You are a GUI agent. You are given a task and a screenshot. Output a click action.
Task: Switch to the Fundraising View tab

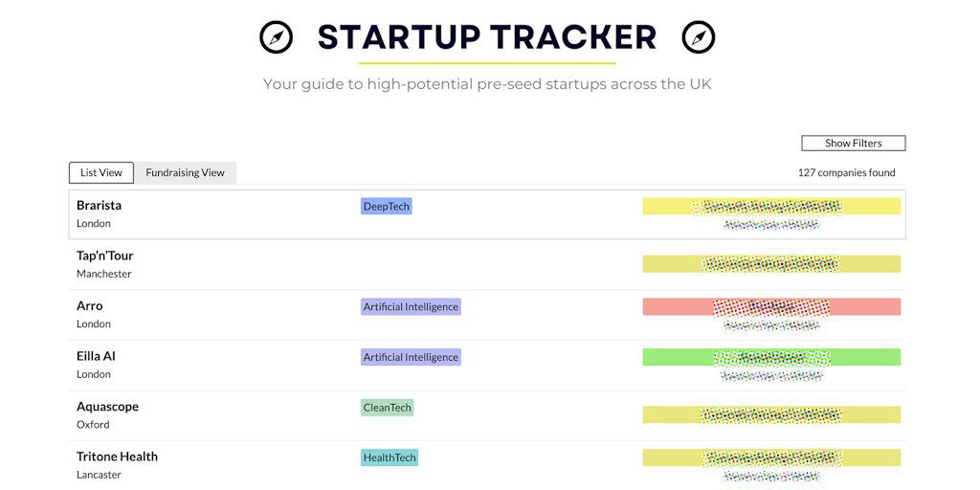click(185, 173)
